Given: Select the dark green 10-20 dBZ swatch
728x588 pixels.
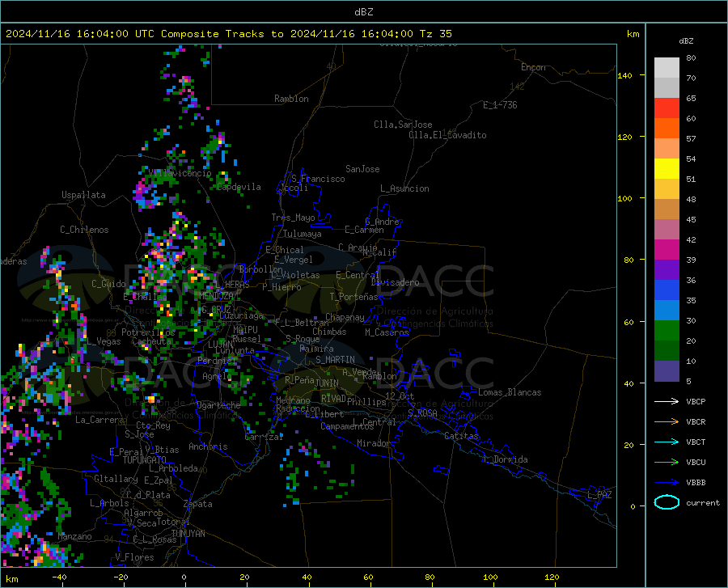Looking at the screenshot, I should pos(667,351).
